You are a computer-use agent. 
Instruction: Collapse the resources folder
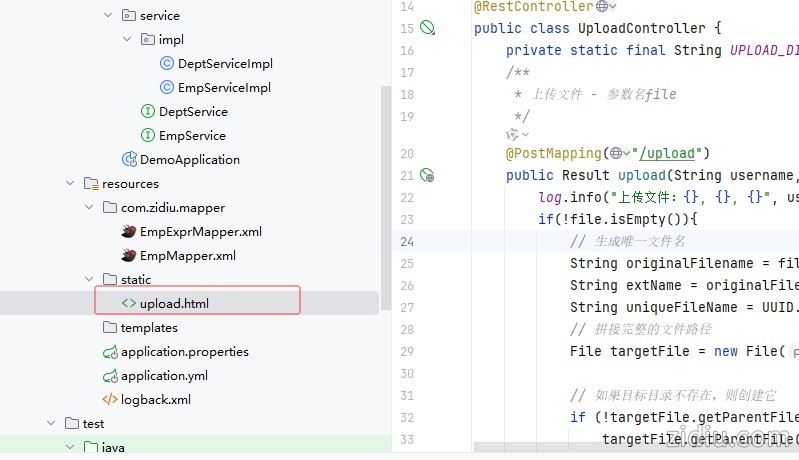click(x=70, y=184)
